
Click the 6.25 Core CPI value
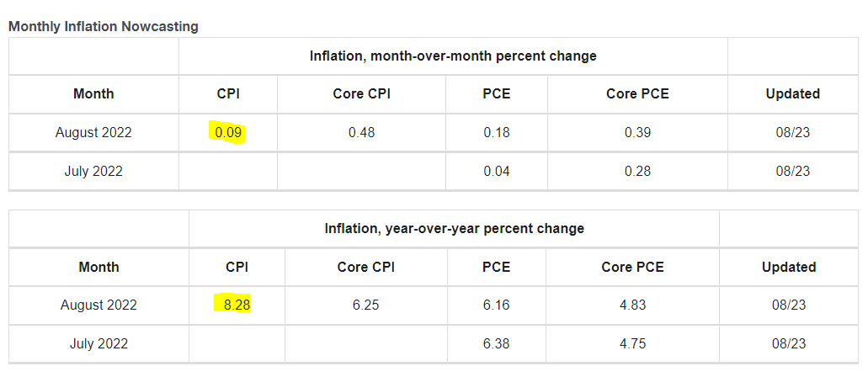point(365,305)
